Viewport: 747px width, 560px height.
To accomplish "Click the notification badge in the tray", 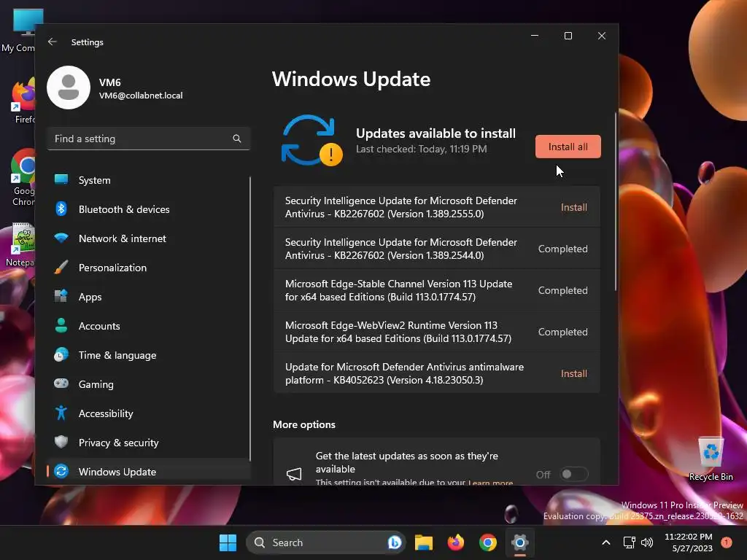I will (x=727, y=542).
